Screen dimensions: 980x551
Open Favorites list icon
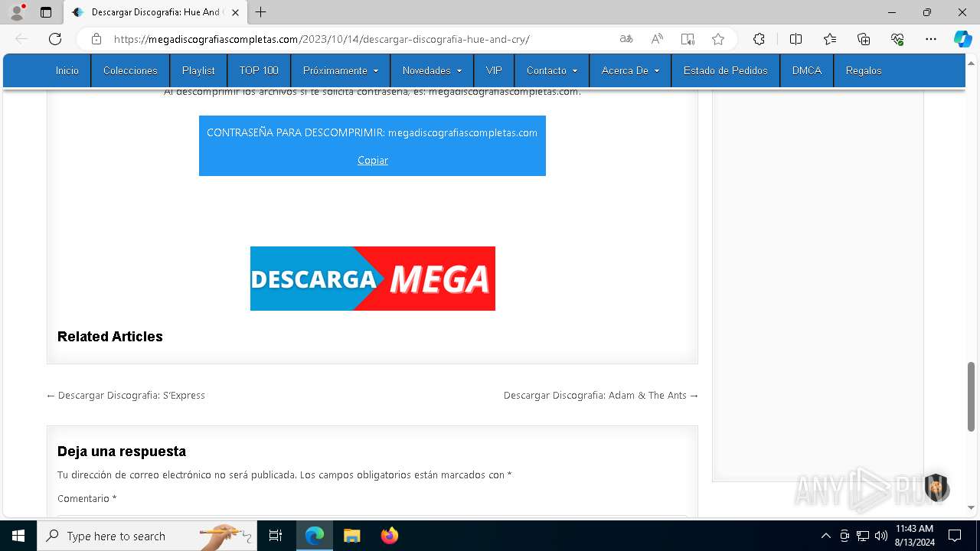(830, 39)
